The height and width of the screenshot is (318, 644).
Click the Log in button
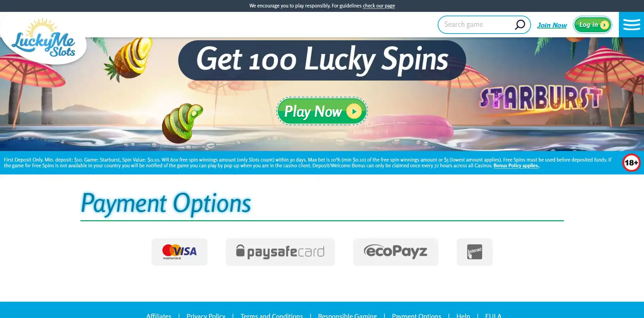[592, 25]
